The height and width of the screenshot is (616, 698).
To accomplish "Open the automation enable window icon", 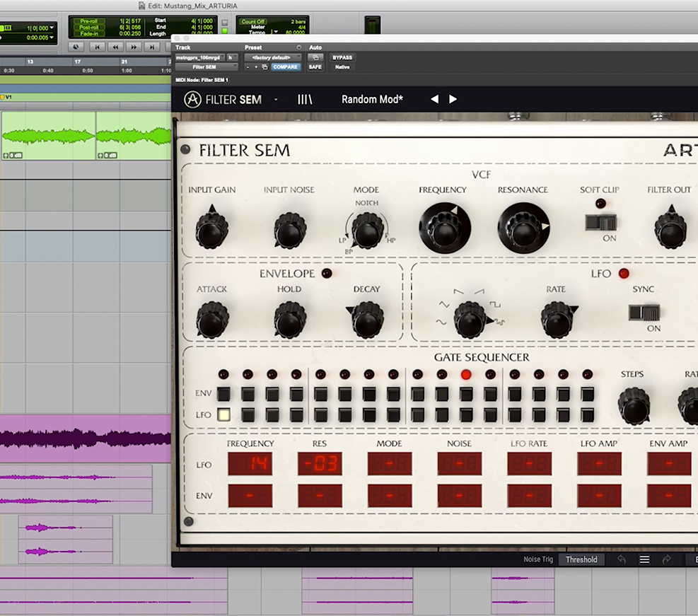I will (315, 57).
